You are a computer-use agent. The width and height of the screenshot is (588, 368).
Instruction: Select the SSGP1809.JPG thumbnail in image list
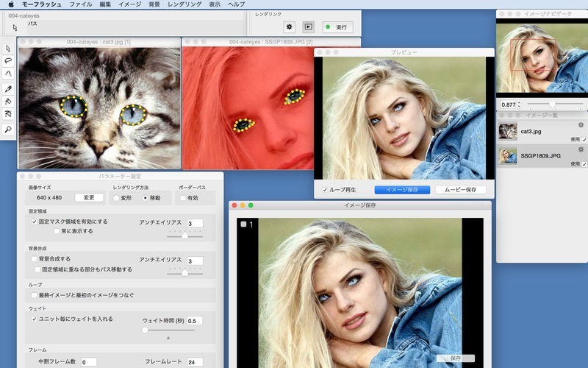[x=508, y=155]
